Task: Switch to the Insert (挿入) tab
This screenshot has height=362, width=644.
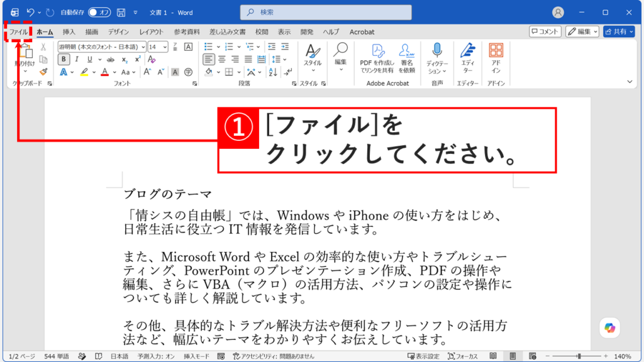Action: tap(69, 31)
